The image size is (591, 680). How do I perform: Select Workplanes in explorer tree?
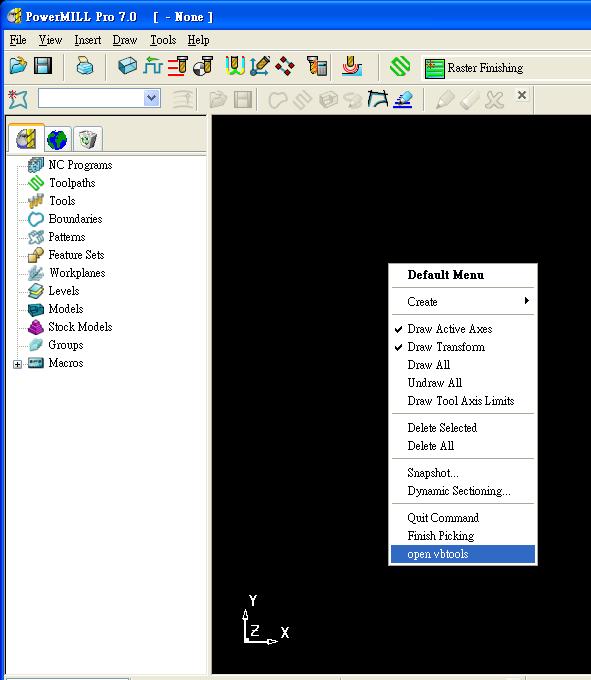(x=77, y=273)
